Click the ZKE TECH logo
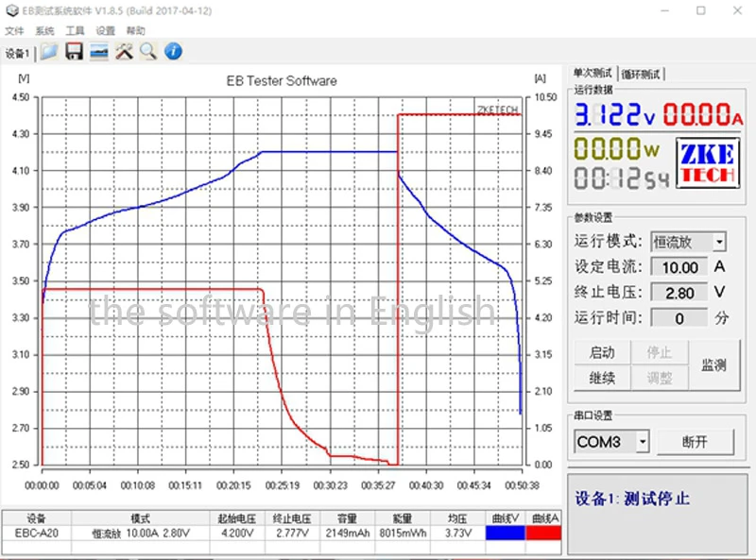The height and width of the screenshot is (560, 756). (708, 162)
